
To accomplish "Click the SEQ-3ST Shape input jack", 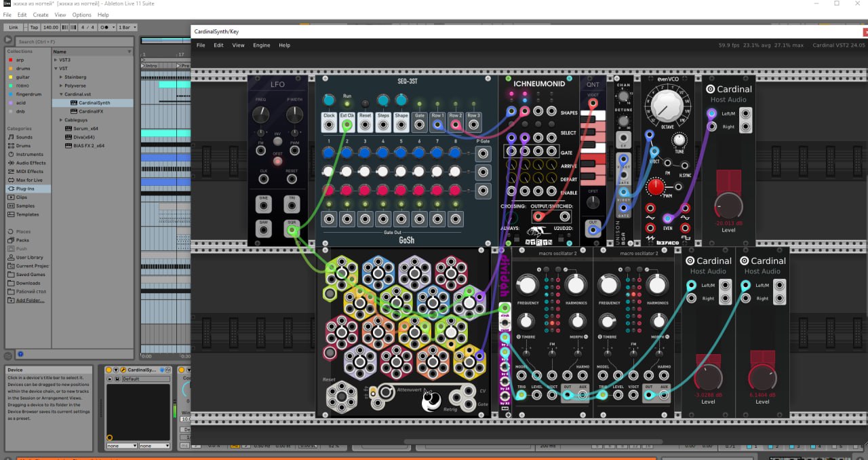I will click(401, 125).
